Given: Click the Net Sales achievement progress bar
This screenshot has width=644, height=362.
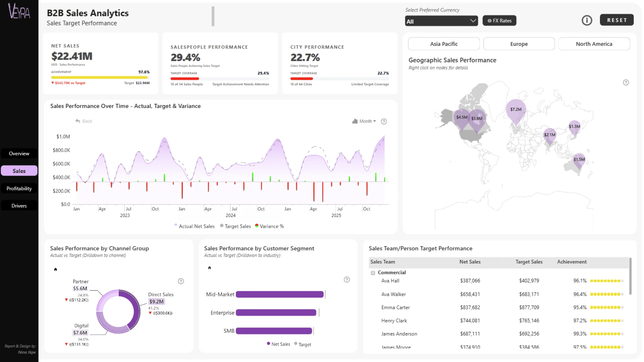Looking at the screenshot, I should coord(100,77).
